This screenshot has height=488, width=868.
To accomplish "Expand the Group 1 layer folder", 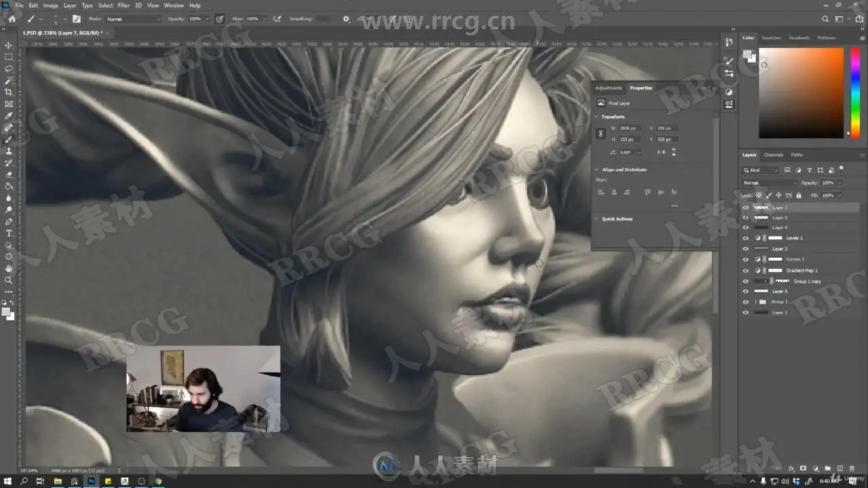I will tap(755, 302).
